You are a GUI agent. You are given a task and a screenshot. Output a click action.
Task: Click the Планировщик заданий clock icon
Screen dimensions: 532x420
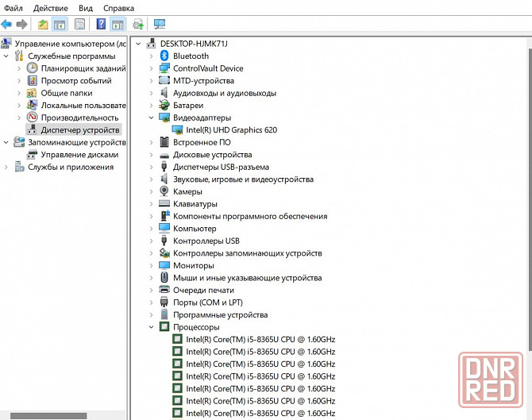click(x=33, y=68)
